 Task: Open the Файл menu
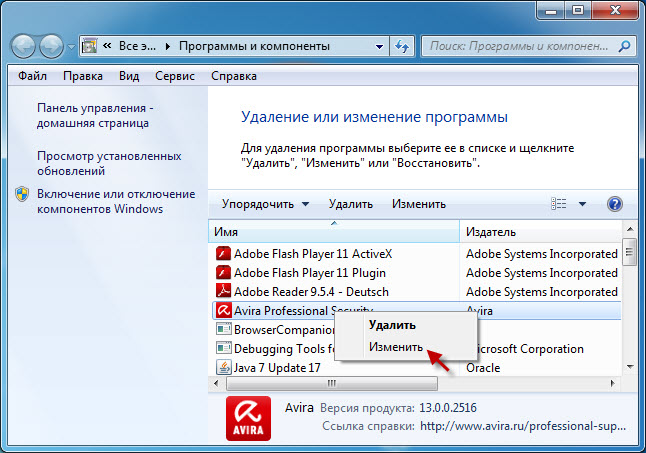click(33, 76)
